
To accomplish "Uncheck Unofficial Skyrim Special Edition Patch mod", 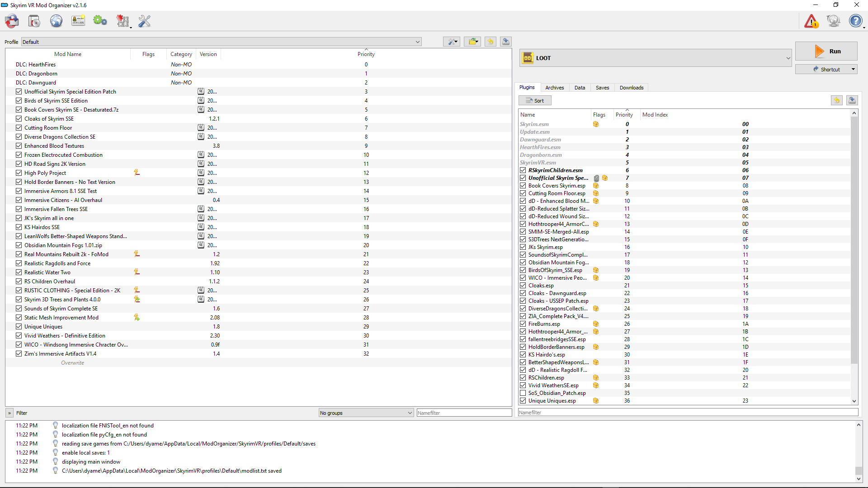I will tap(19, 91).
